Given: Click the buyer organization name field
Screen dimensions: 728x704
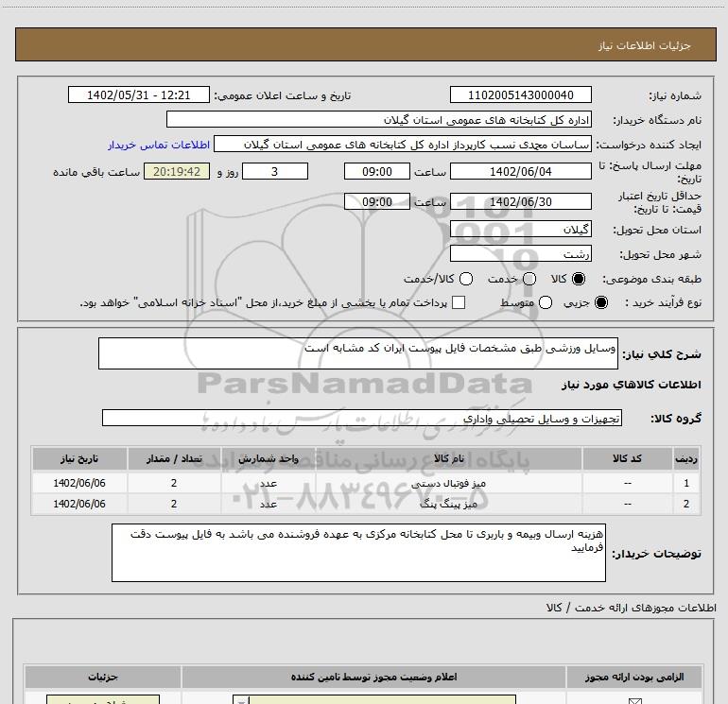Looking at the screenshot, I should pyautogui.click(x=379, y=120).
